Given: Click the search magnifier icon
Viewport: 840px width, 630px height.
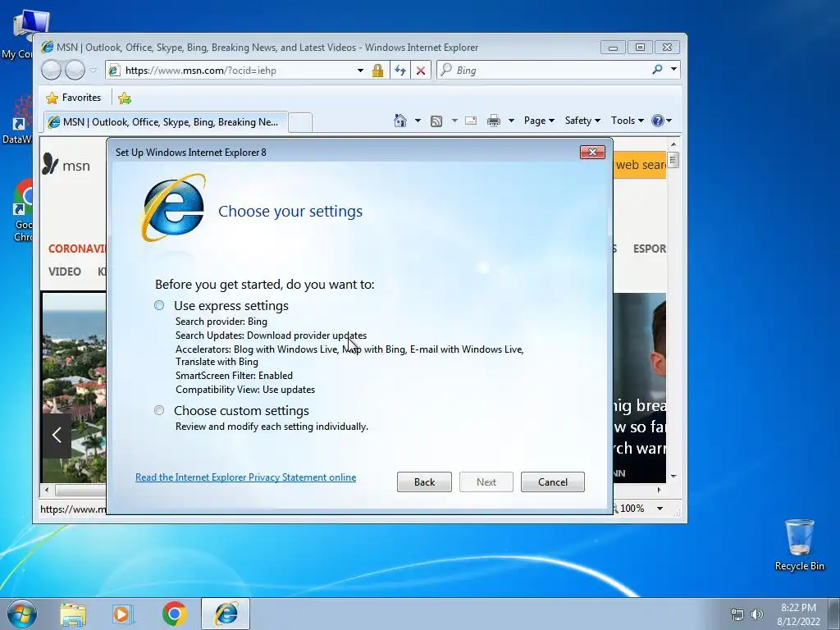Looking at the screenshot, I should (x=657, y=70).
